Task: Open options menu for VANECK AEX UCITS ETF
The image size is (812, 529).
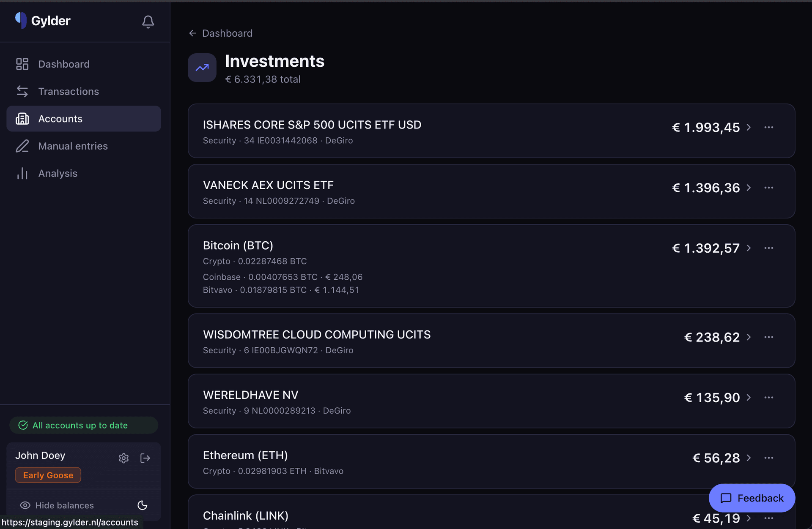Action: [769, 188]
